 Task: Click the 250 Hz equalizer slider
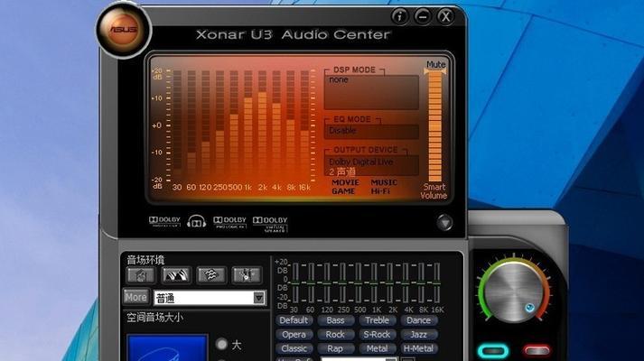tap(342, 283)
